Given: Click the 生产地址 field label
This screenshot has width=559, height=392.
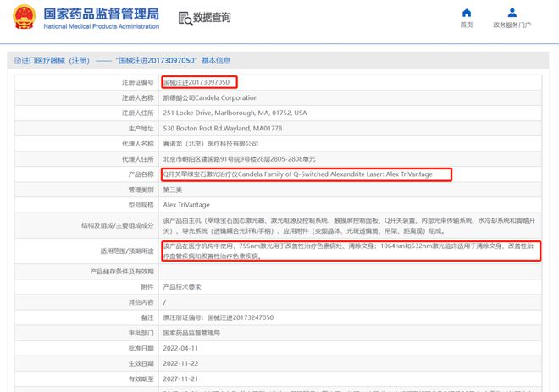Looking at the screenshot, I should [x=141, y=129].
